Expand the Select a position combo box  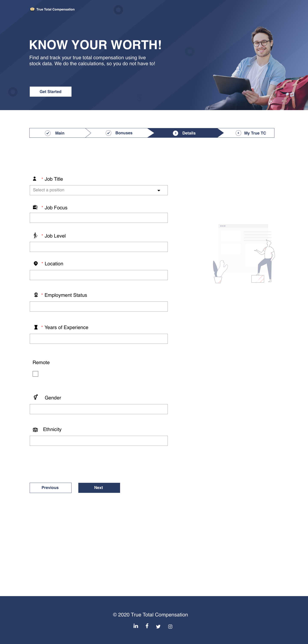[x=95, y=190]
